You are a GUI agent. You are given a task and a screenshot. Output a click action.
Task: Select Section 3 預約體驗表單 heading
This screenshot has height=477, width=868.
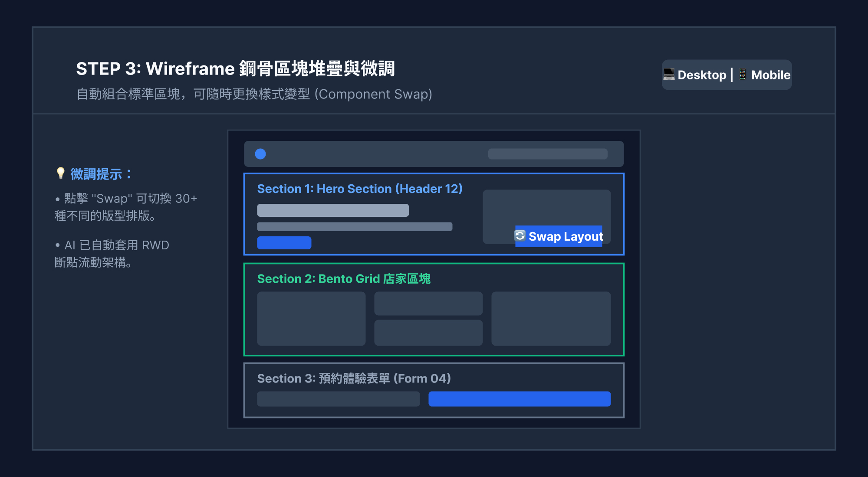354,378
